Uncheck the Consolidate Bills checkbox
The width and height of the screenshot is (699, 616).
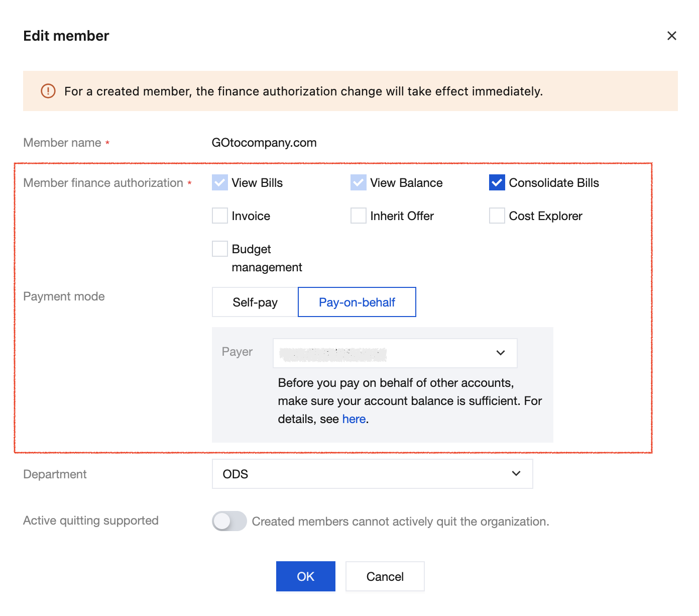pyautogui.click(x=497, y=182)
